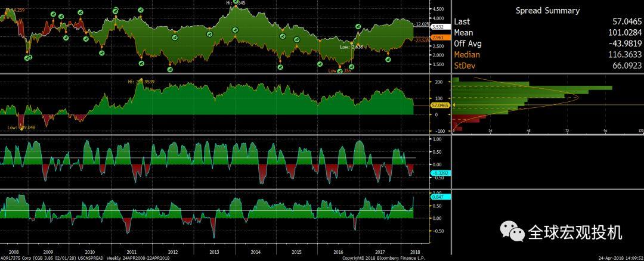
Task: Select the green marker at the 2008 trough
Action: pyautogui.click(x=27, y=58)
